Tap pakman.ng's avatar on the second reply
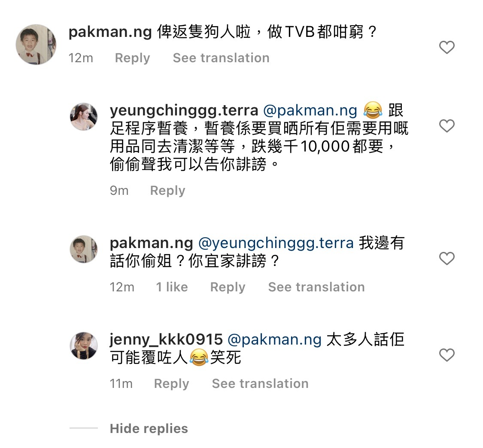This screenshot has width=483, height=448. [x=84, y=249]
